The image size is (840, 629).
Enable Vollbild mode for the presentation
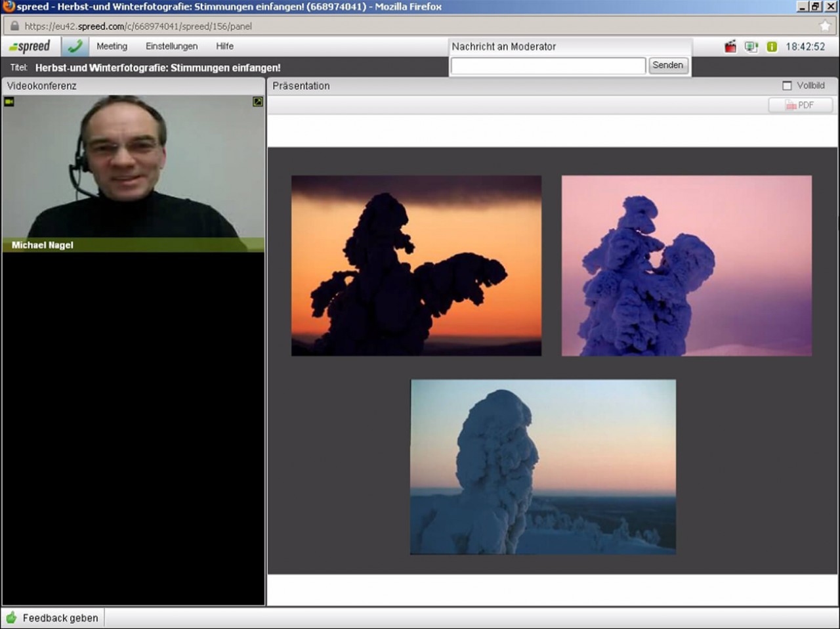[786, 85]
